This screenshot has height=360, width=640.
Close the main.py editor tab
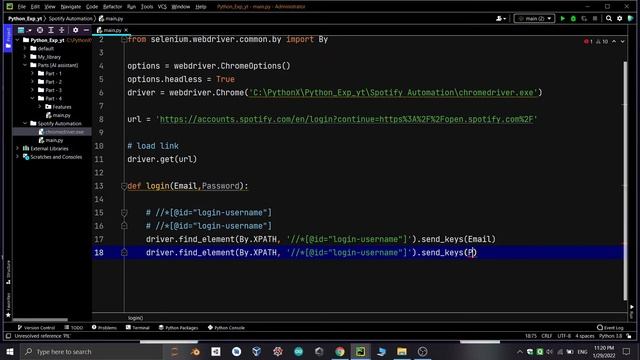tap(126, 30)
